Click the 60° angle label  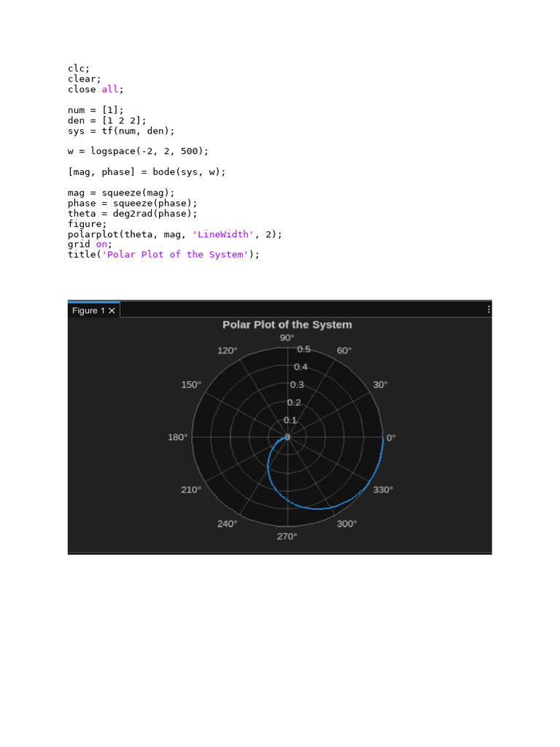coord(344,351)
